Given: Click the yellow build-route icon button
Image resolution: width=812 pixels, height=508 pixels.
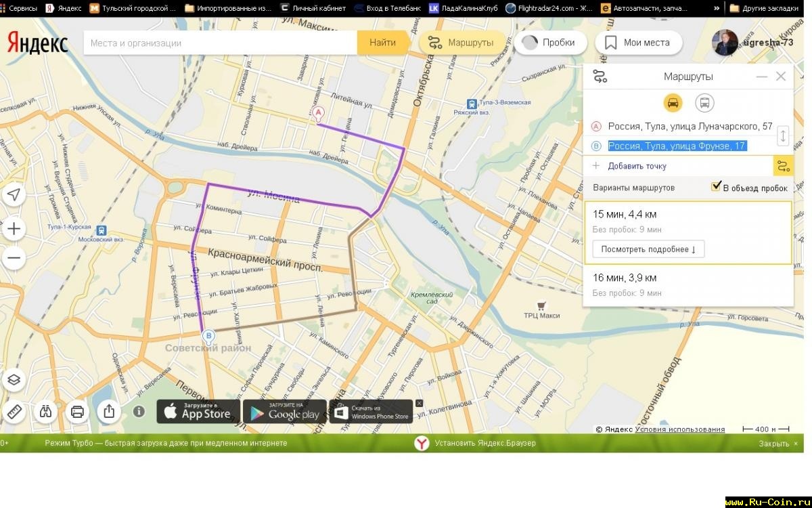Looking at the screenshot, I should coord(784,166).
